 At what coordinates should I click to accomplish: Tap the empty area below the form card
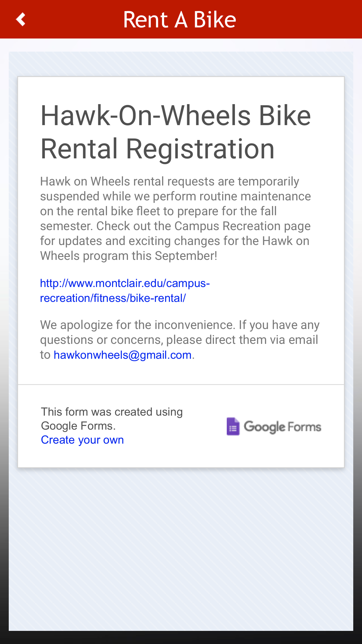[181, 548]
